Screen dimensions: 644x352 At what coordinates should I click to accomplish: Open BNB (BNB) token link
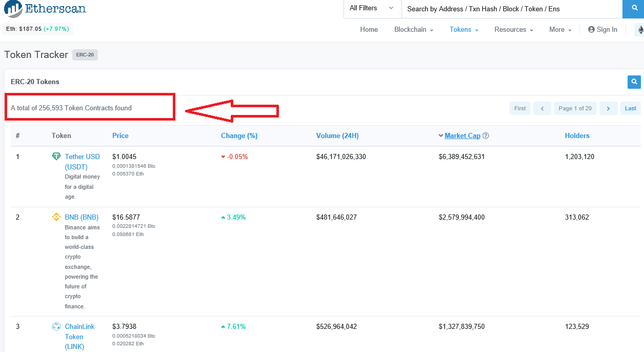click(x=82, y=218)
